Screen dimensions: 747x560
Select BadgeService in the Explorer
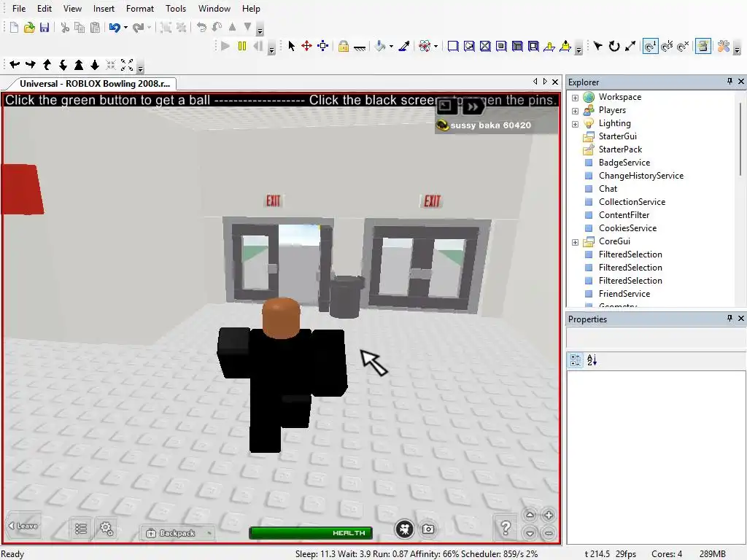coord(624,163)
